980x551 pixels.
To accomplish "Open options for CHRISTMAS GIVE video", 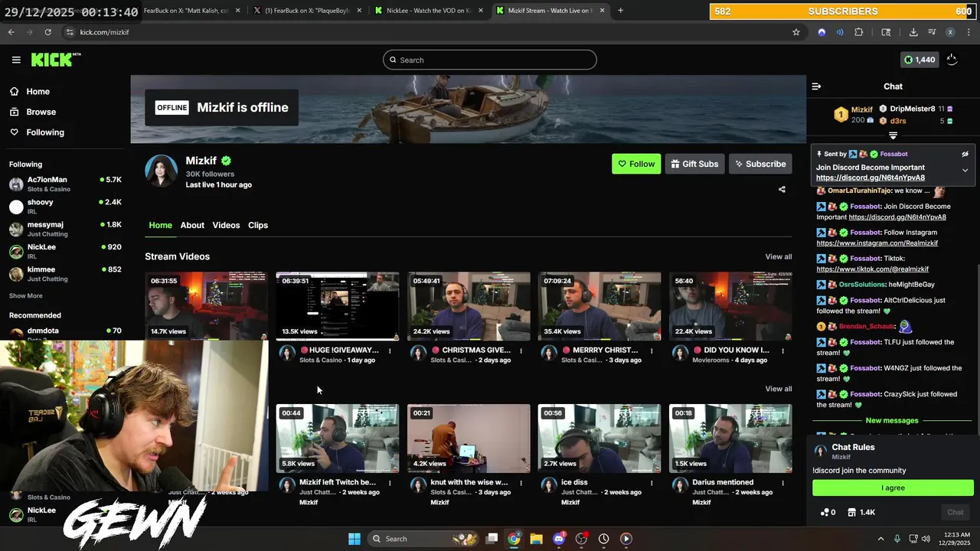I will 521,350.
